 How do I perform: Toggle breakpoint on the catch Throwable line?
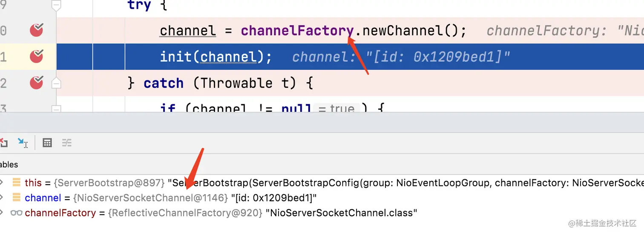(36, 82)
